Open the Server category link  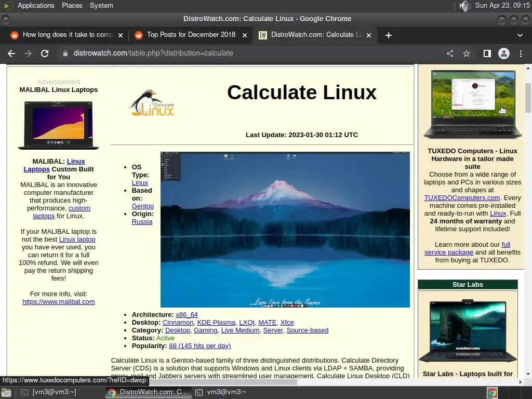[x=273, y=330]
